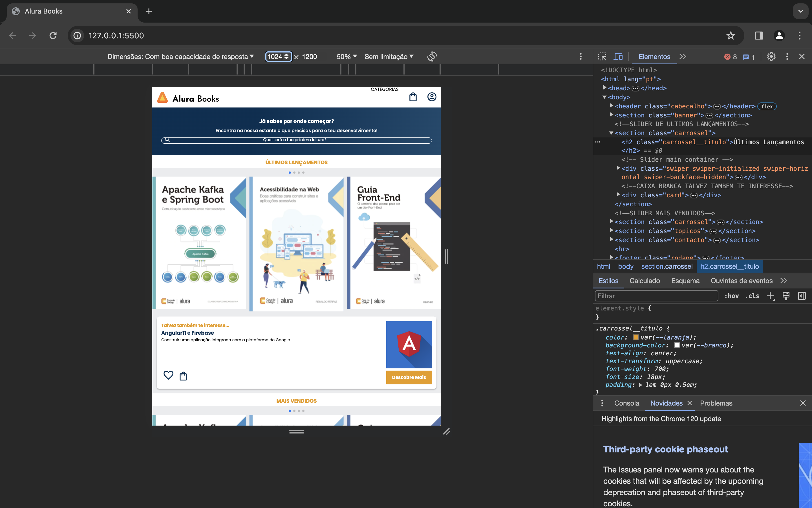The height and width of the screenshot is (508, 812).
Task: Expand padding shorthand triangle in styles
Action: pos(641,385)
